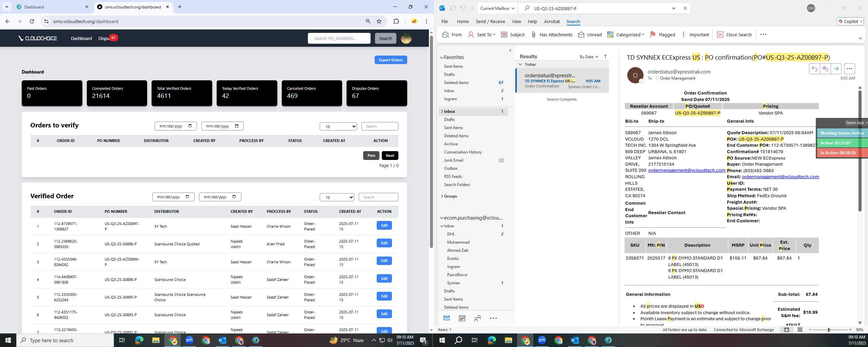Image resolution: width=868 pixels, height=347 pixels.
Task: Click the Search PO_NUMBER input field
Action: coord(339,38)
